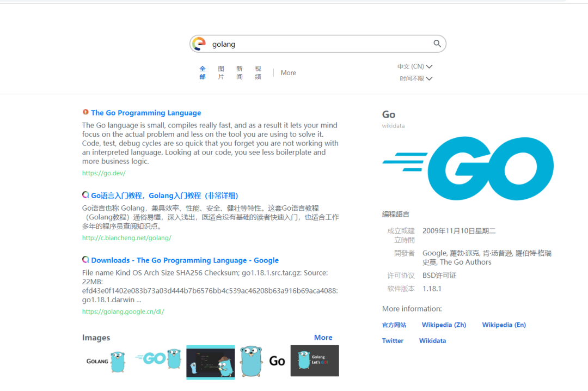The image size is (588, 391).
Task: Click the 開發者 field label
Action: point(404,253)
